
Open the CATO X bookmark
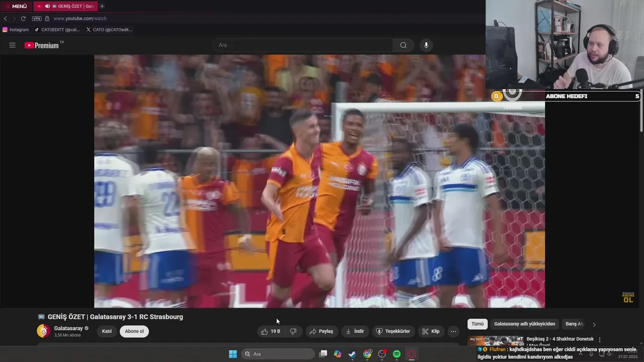pos(109,30)
